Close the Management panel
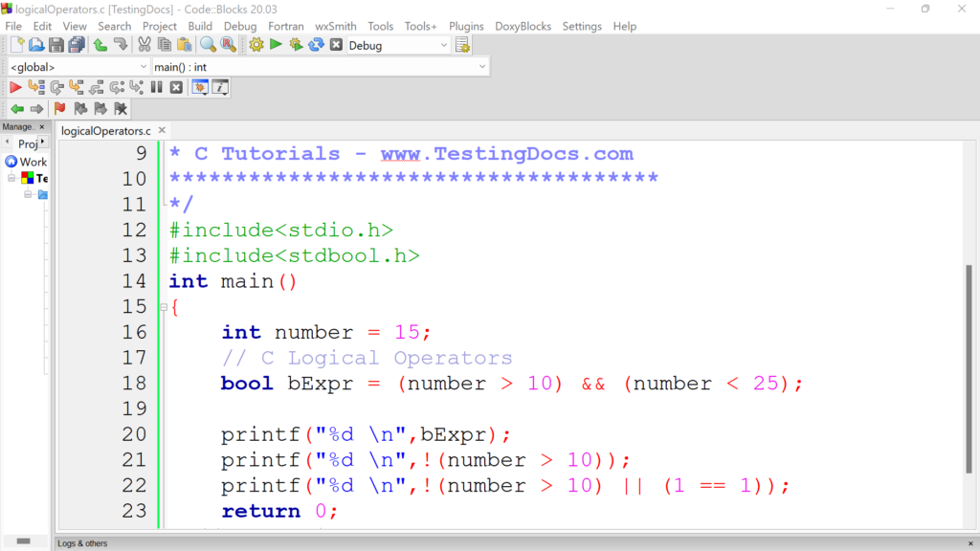The height and width of the screenshot is (551, 980). [x=42, y=127]
